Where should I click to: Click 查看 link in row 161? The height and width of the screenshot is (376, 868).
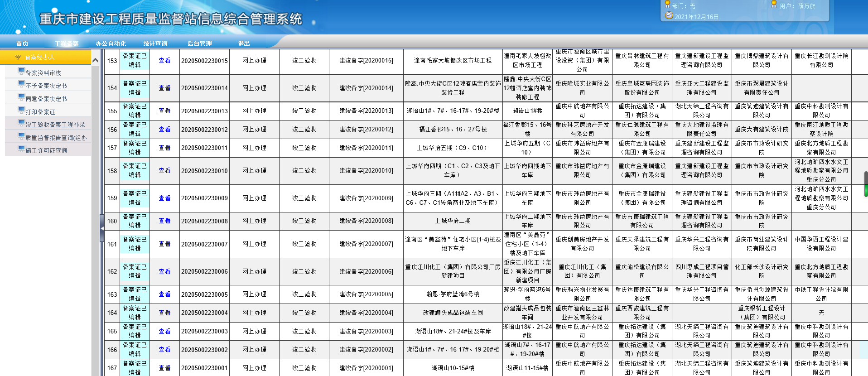(x=164, y=244)
